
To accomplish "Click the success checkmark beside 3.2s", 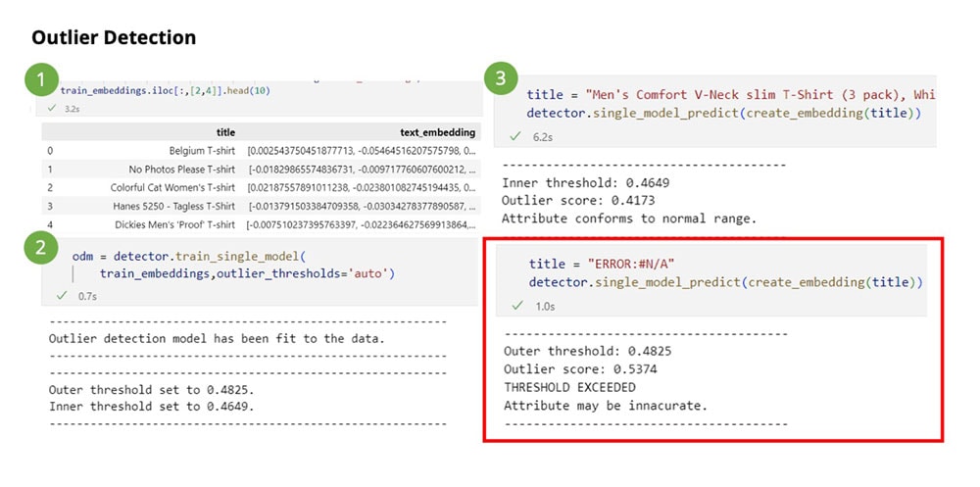I will point(51,109).
